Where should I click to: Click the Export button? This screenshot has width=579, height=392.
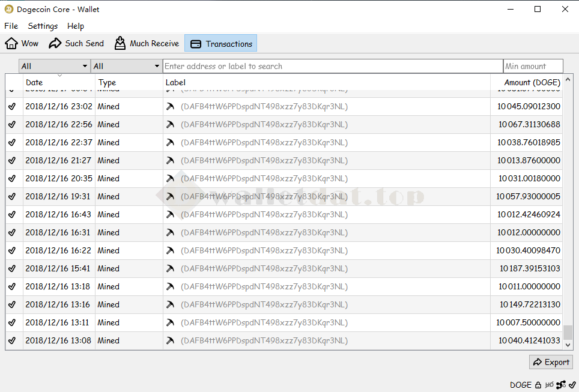click(x=551, y=362)
